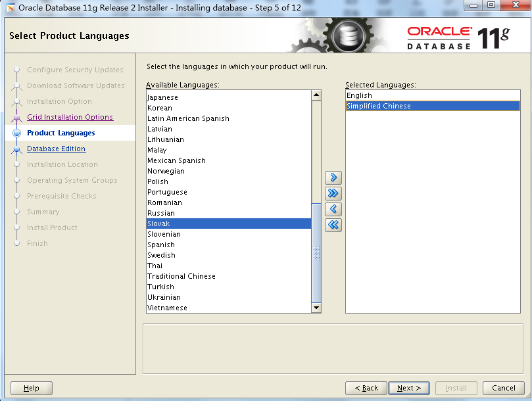The height and width of the screenshot is (401, 532).
Task: Select Portuguese in the list
Action: (229, 192)
